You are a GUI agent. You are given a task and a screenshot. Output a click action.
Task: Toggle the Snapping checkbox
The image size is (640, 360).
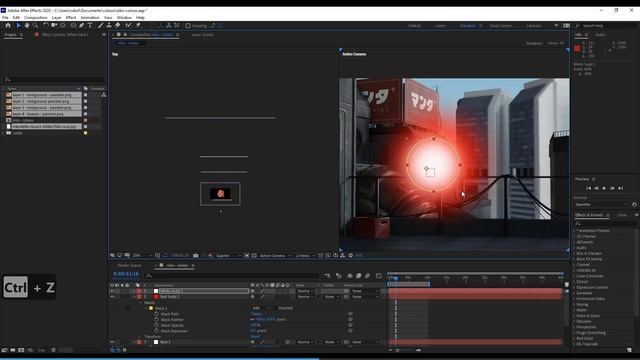click(x=188, y=26)
